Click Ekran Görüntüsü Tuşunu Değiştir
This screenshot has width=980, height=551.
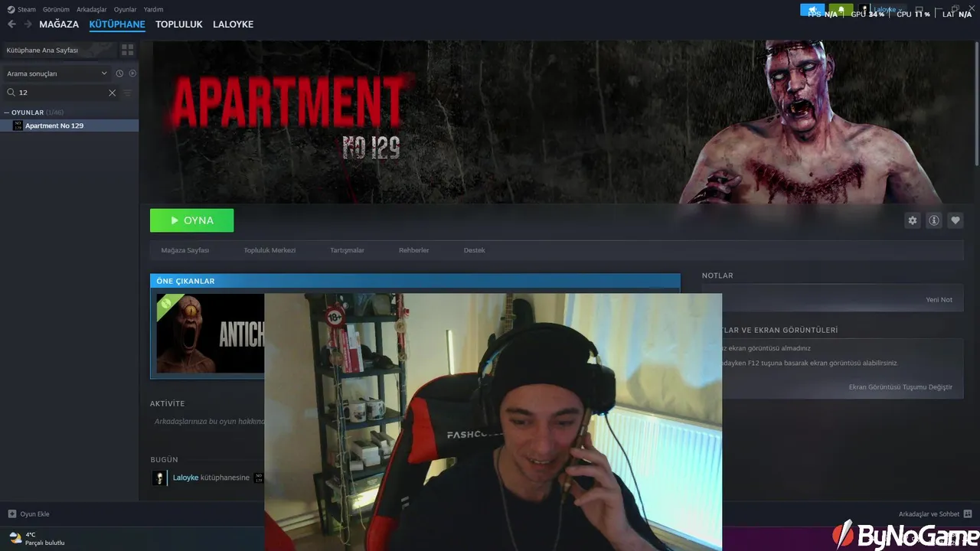(900, 386)
